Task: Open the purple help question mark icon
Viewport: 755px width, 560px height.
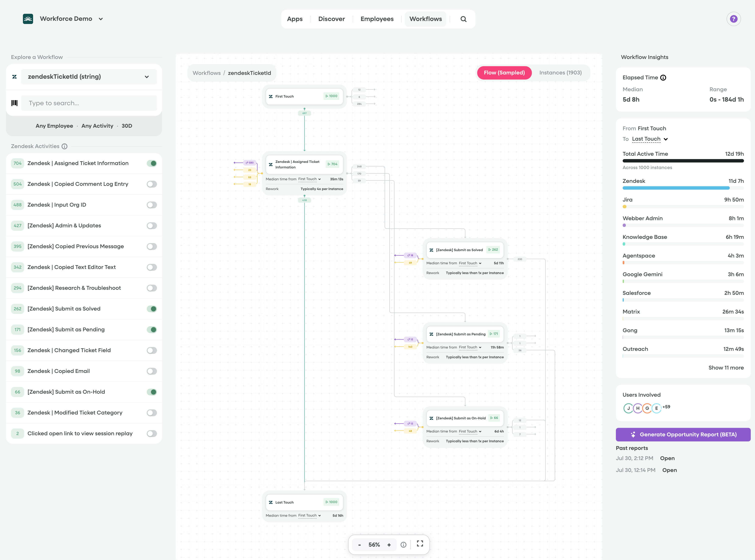Action: pyautogui.click(x=733, y=19)
